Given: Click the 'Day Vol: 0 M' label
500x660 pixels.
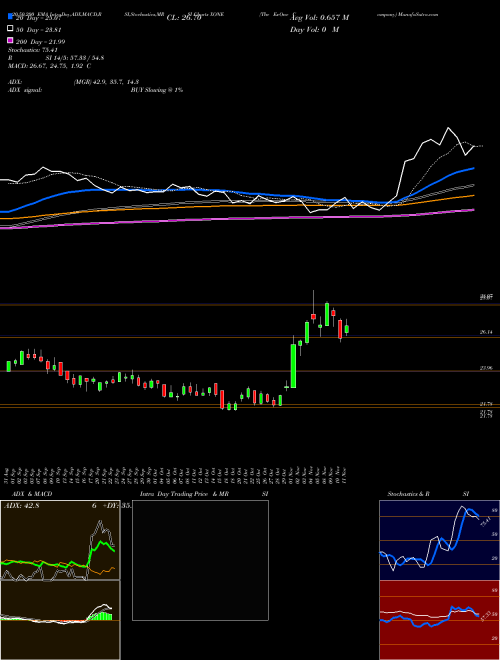Looking at the screenshot, I should 314,29.
